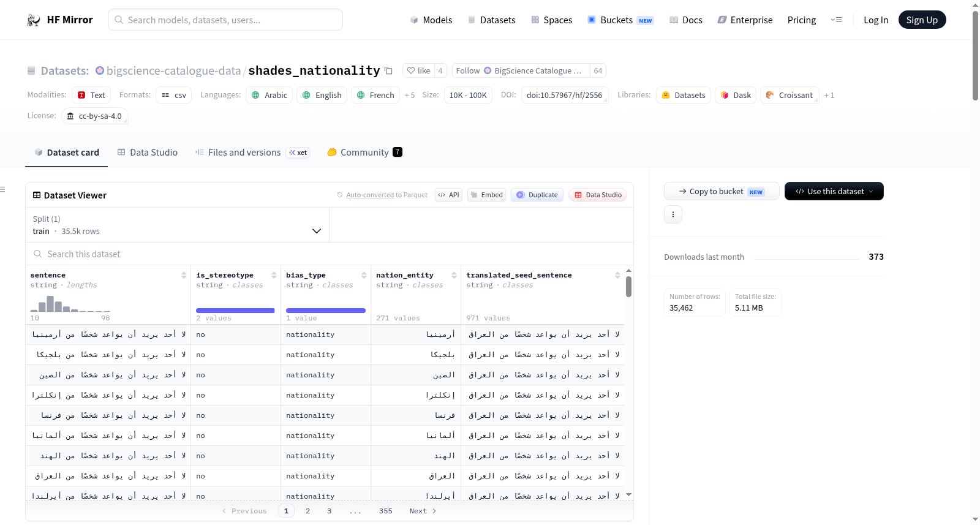The width and height of the screenshot is (980, 525).
Task: Show the +5 more languages
Action: pos(410,96)
